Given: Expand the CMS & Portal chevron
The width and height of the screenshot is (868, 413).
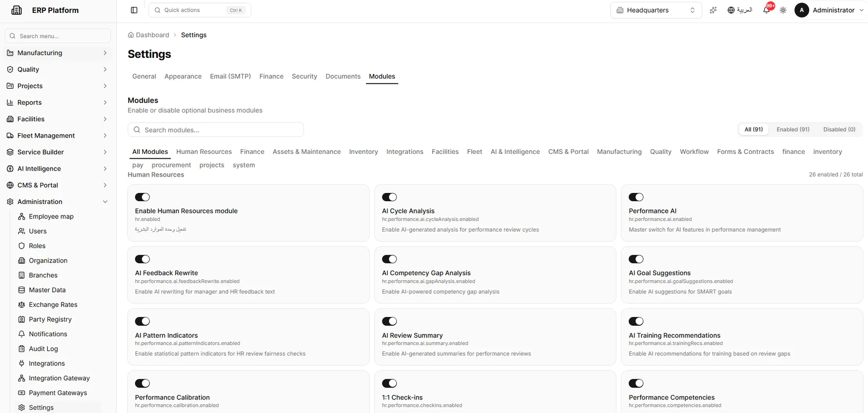Looking at the screenshot, I should (x=105, y=185).
